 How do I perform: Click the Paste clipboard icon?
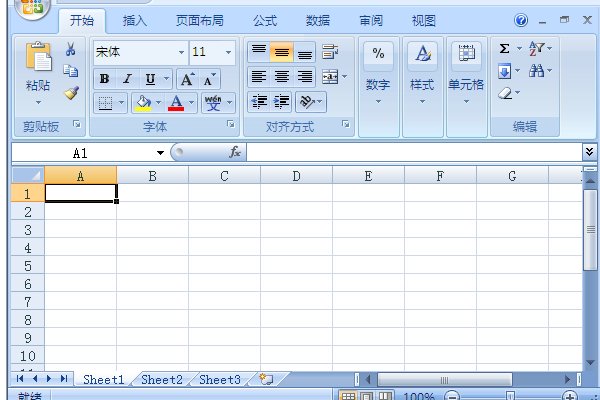coord(38,57)
